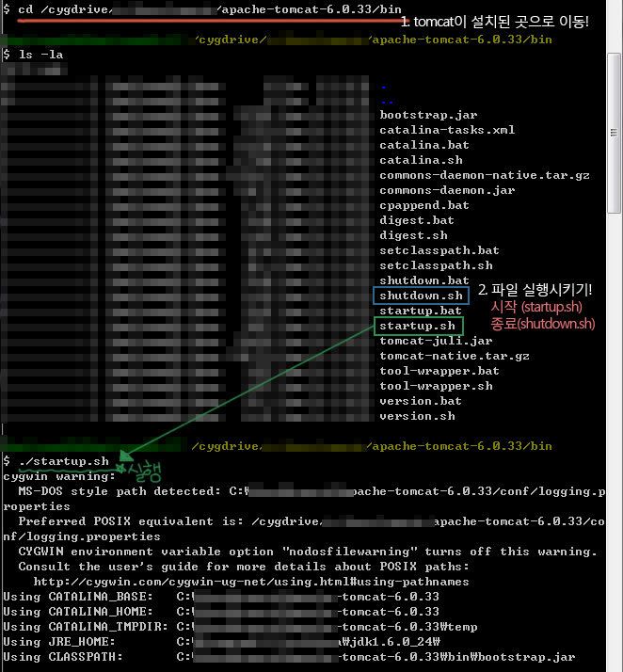Click the shutdown.sh entry
This screenshot has width=623, height=672.
(421, 296)
